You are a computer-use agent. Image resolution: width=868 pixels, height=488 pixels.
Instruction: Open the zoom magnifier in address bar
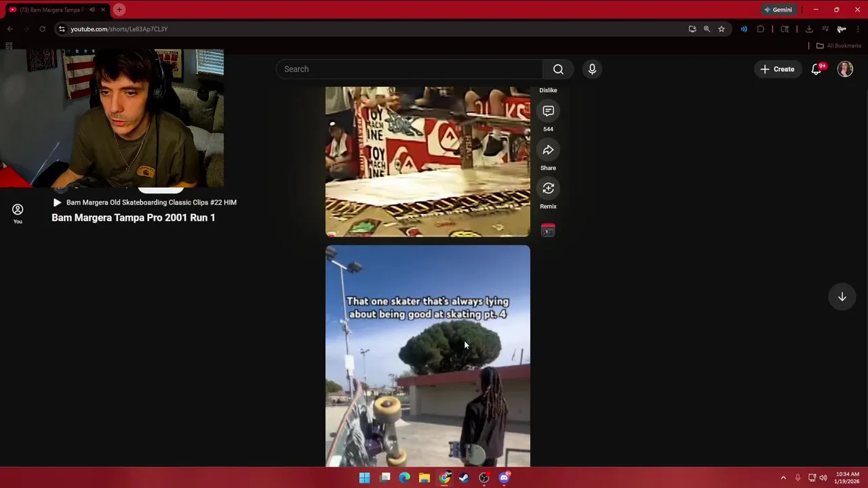[707, 29]
